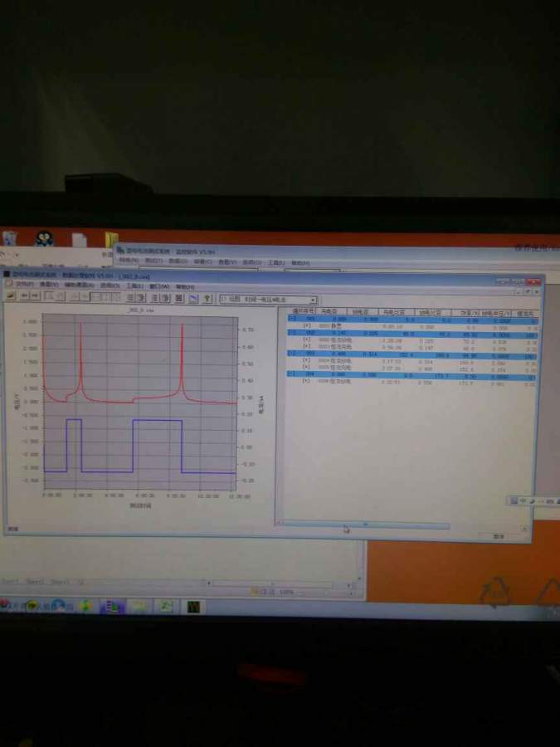
Task: Open the 文件(F) menu
Action: click(24, 285)
